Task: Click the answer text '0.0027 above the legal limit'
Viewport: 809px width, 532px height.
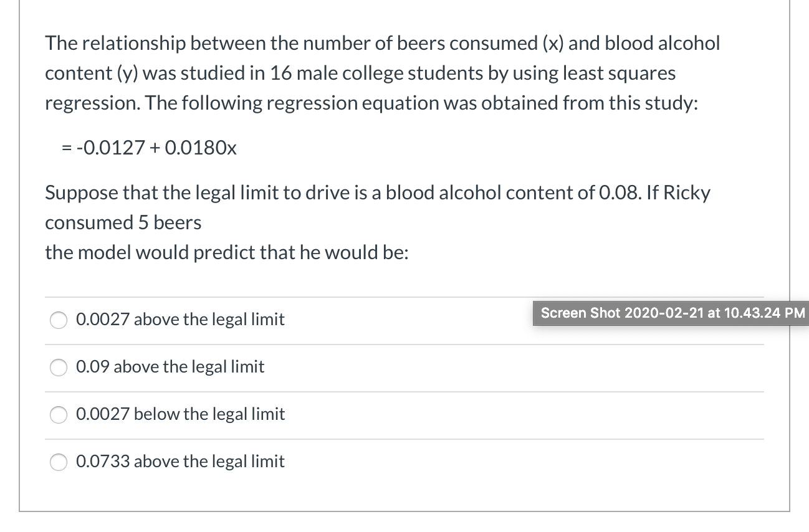Action: [180, 320]
